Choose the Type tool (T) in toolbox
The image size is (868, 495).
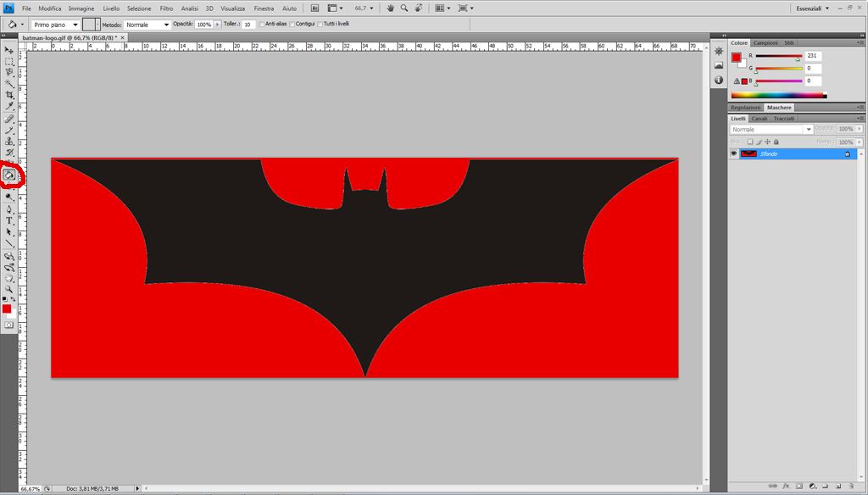[9, 220]
